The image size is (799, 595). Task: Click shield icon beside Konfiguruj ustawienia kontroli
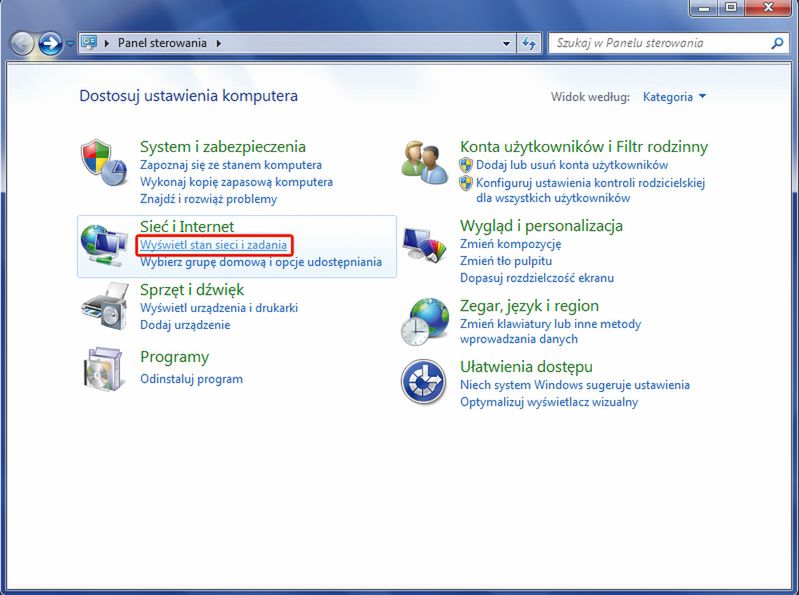tap(466, 183)
